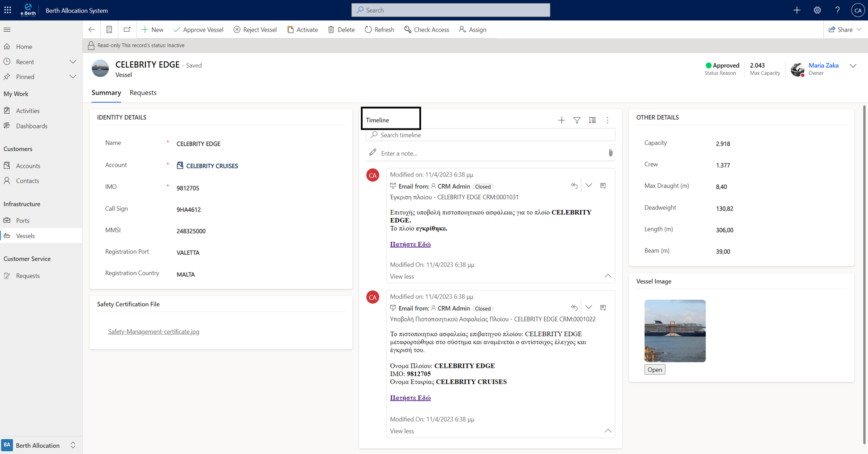Focus the global Search box
Viewport: 868px width, 454px height.
(451, 10)
